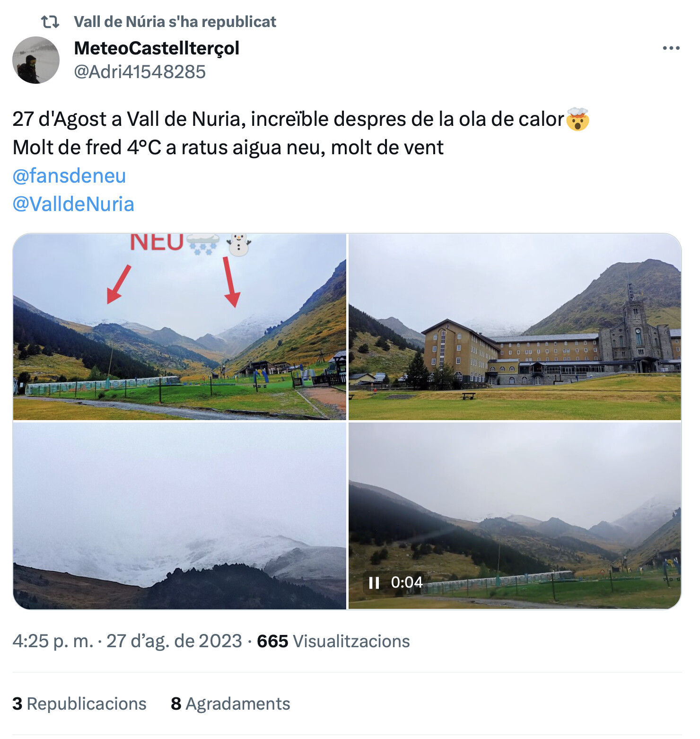
Task: Show the 3 Republicacions list
Action: (x=79, y=704)
